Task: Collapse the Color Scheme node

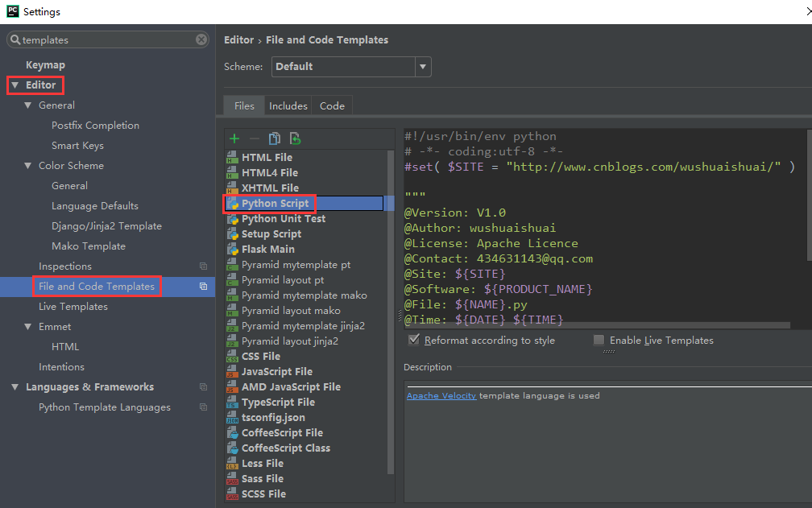Action: (28, 166)
